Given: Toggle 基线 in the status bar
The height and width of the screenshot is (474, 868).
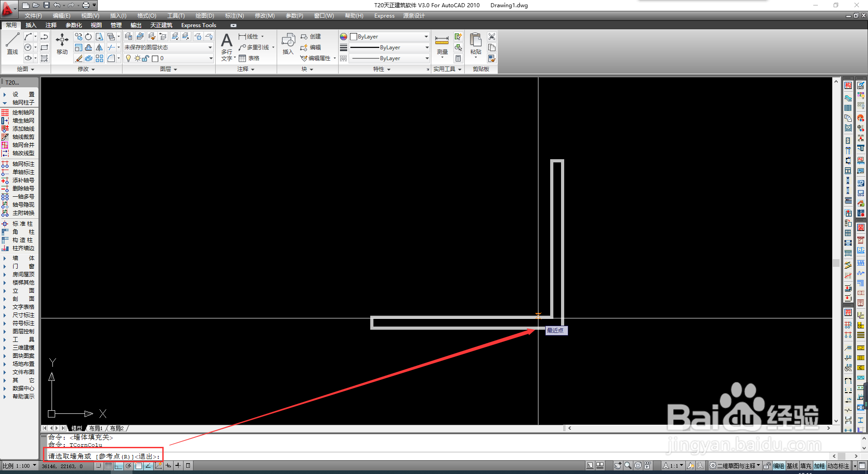Looking at the screenshot, I should pyautogui.click(x=792, y=465).
